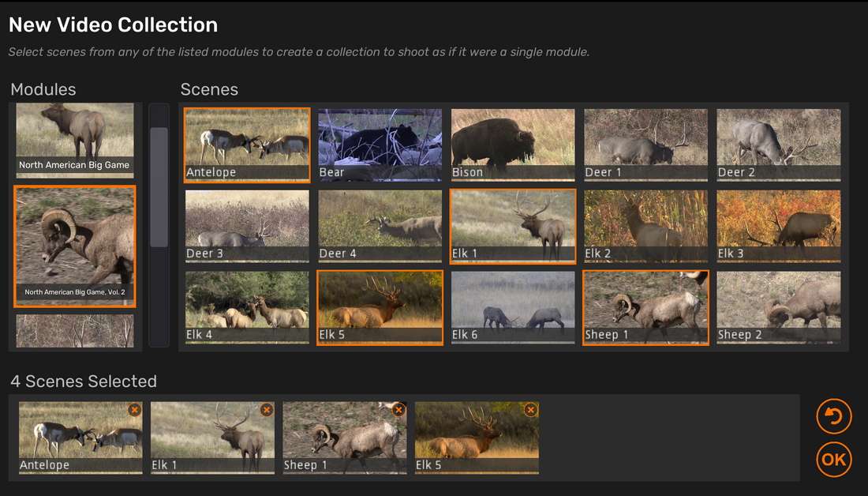Remove Sheep 1 from selected scenes

click(398, 410)
